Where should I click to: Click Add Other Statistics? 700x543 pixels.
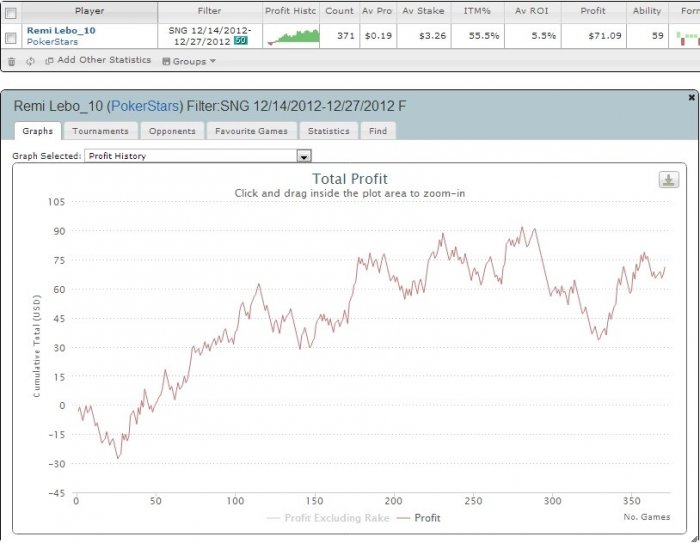pos(104,60)
